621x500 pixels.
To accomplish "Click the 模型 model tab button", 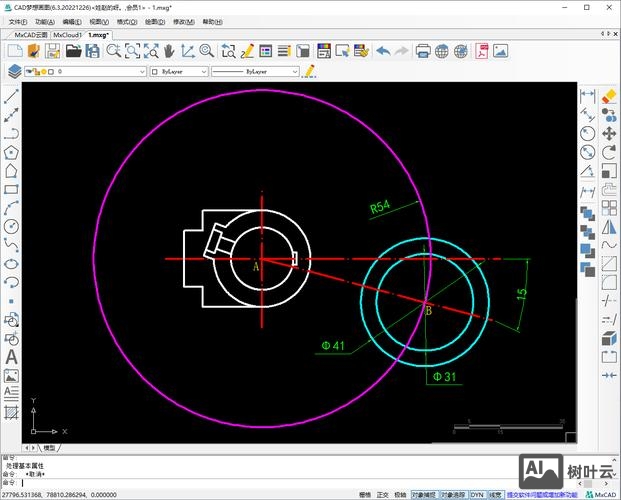I will [49, 447].
